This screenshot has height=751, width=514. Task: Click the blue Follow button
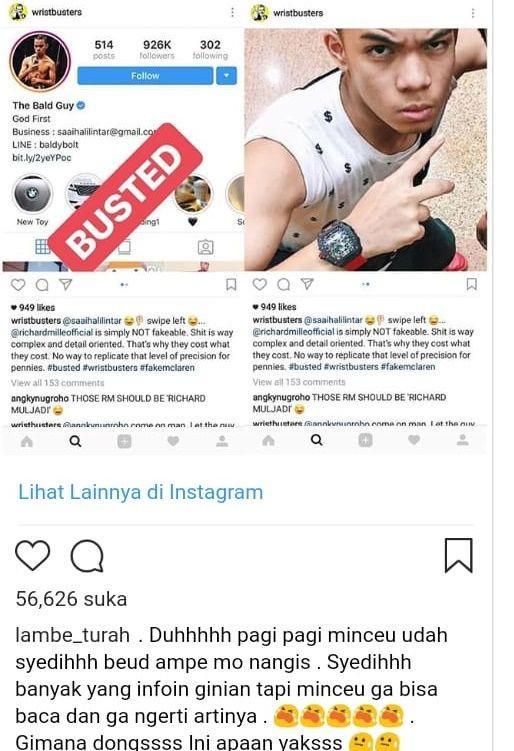click(145, 76)
